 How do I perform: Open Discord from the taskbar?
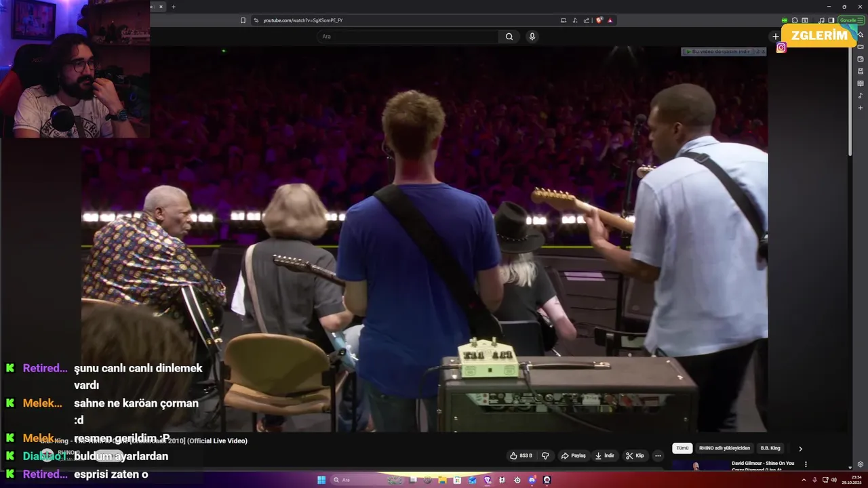[x=532, y=480]
